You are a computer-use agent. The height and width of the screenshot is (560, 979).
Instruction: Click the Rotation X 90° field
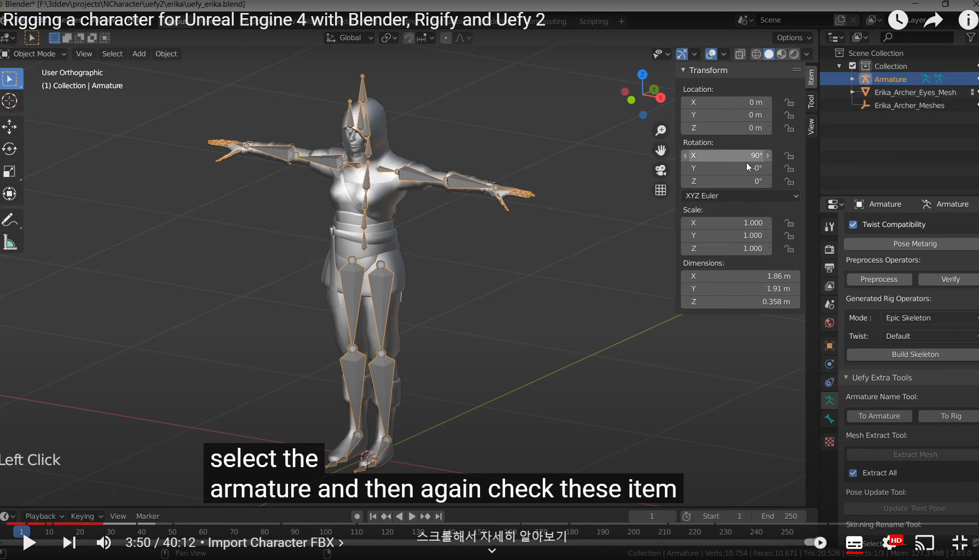click(726, 156)
